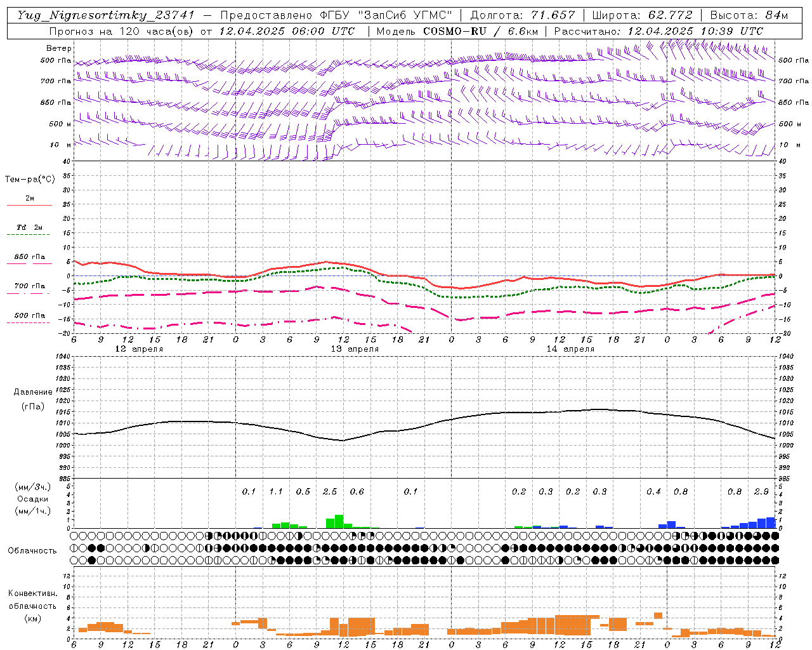Click the '500 гПа' dash-dot legend line sample
This screenshot has width=812, height=650.
[28, 322]
